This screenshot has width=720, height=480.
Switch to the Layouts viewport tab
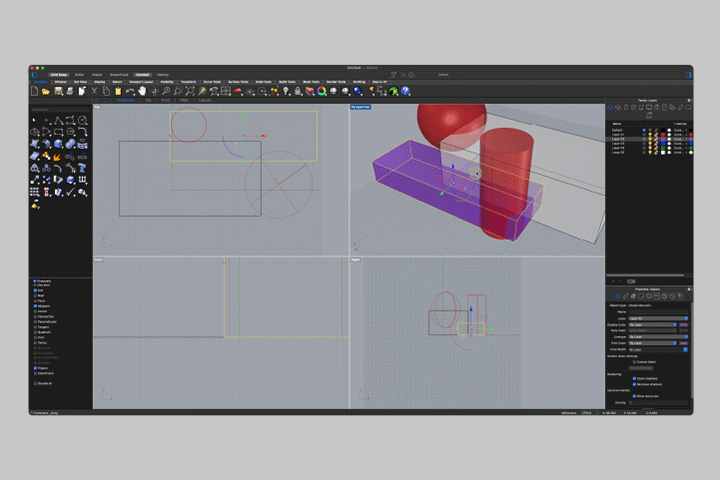pyautogui.click(x=205, y=100)
